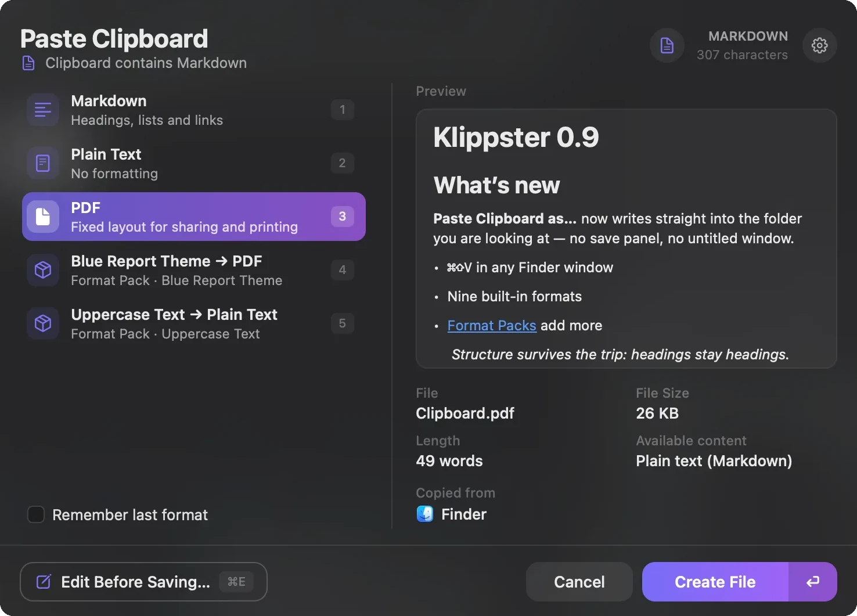Click the 26 KB file size value
This screenshot has height=616, width=857.
pos(657,413)
